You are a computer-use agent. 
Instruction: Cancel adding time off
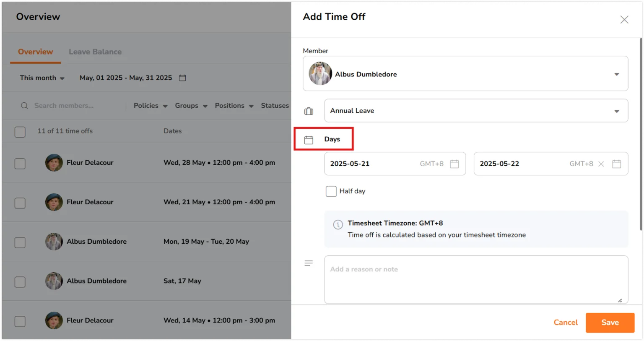(x=566, y=323)
